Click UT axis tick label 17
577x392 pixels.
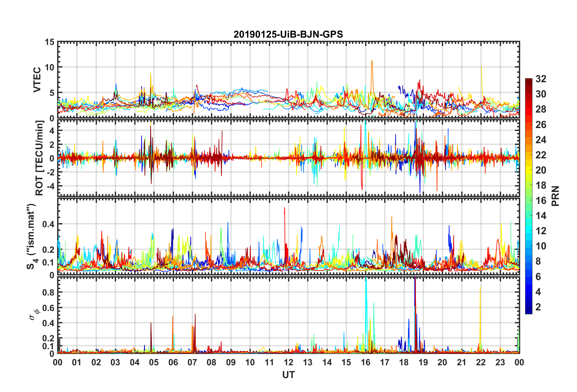pyautogui.click(x=385, y=362)
